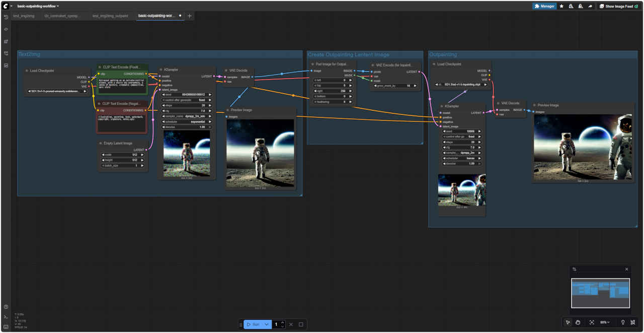
Task: Open the 90% zoom level dropdown
Action: coord(604,322)
